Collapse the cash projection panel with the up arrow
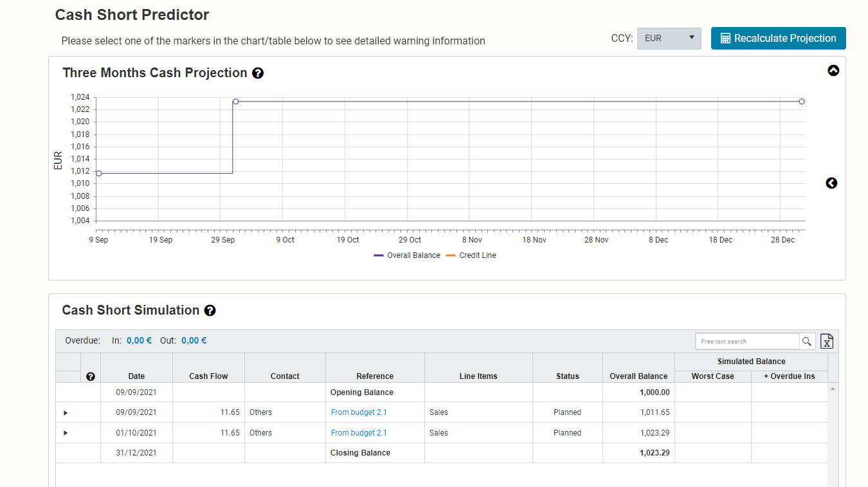Image resolution: width=868 pixels, height=487 pixels. (833, 71)
